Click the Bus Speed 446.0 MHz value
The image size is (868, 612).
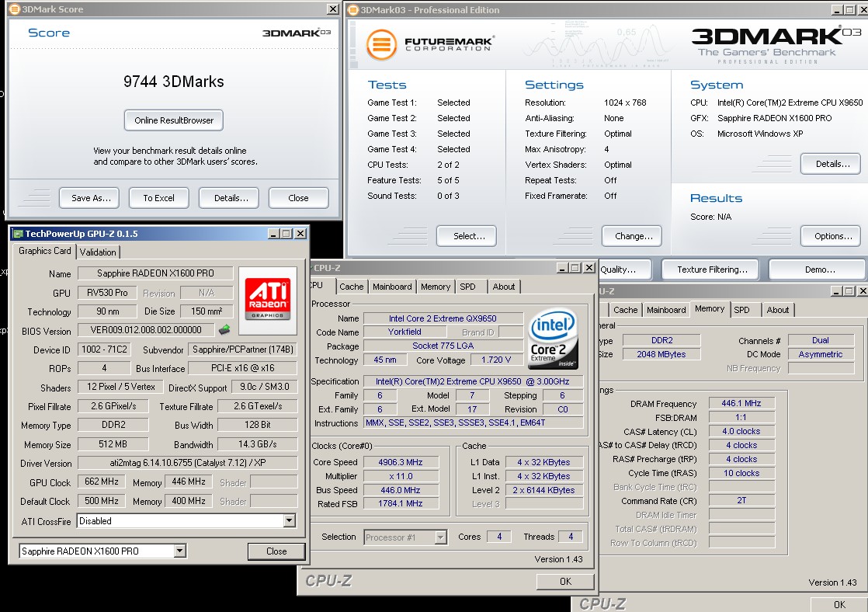(401, 490)
